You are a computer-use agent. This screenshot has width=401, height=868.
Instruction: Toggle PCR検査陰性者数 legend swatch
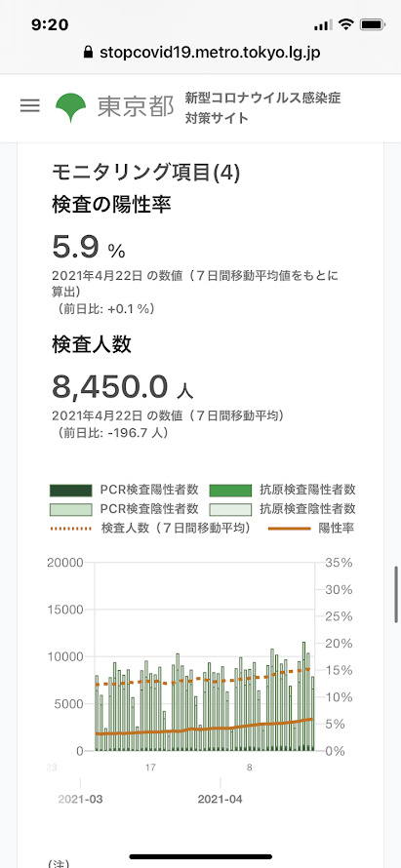(70, 509)
